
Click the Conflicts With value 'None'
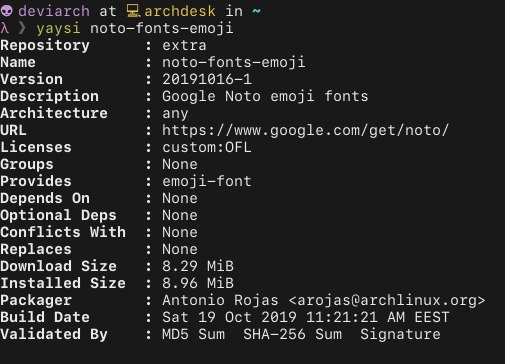180,232
